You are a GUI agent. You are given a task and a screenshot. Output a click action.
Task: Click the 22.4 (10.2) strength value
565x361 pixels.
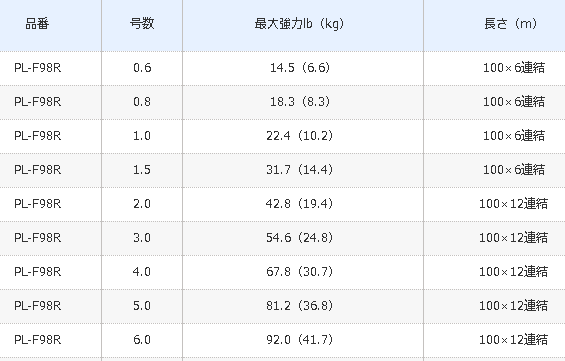click(x=299, y=136)
